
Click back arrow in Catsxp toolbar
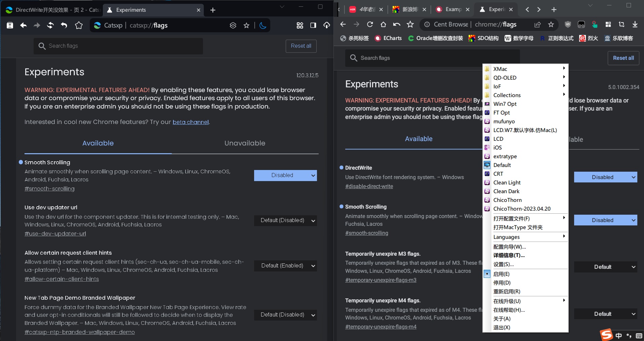point(23,25)
